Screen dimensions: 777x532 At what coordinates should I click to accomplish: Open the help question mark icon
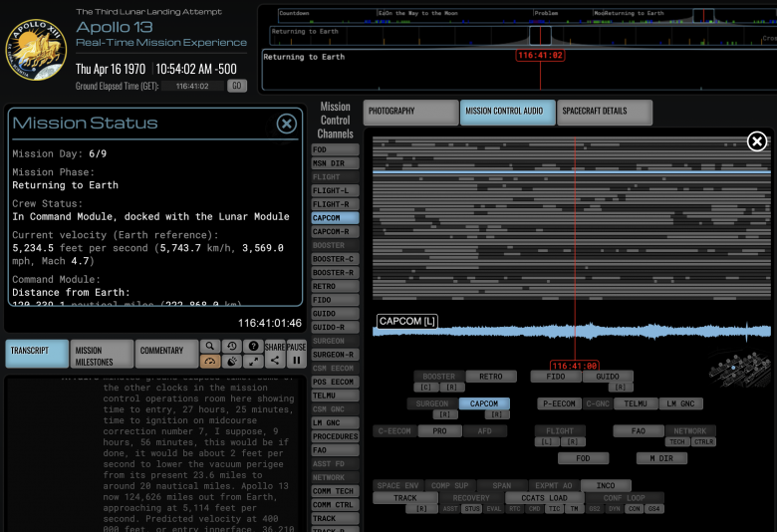pyautogui.click(x=253, y=346)
